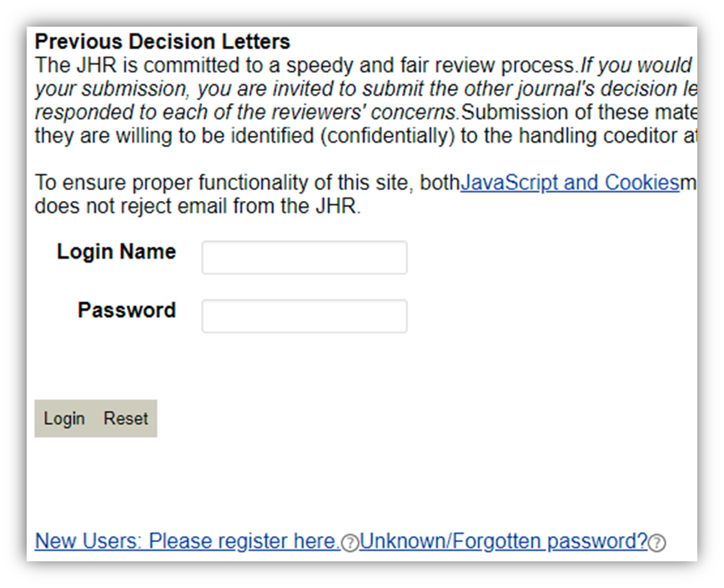Click the Password label text
Screen dimensions: 724x588
127,310
